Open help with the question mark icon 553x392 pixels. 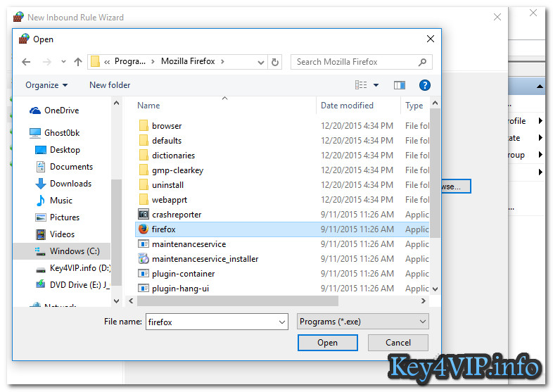tap(425, 85)
